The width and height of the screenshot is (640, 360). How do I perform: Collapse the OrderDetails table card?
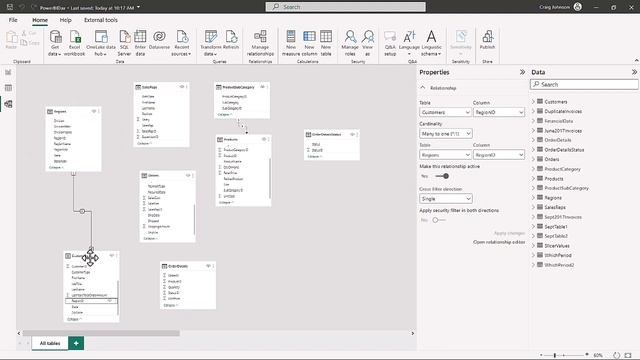(x=171, y=305)
